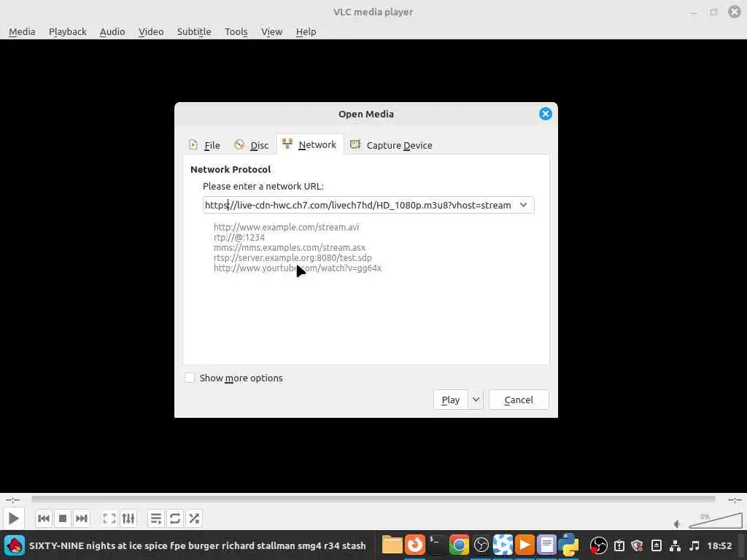Toggle shuffle/random playback
Image resolution: width=747 pixels, height=560 pixels.
[194, 518]
